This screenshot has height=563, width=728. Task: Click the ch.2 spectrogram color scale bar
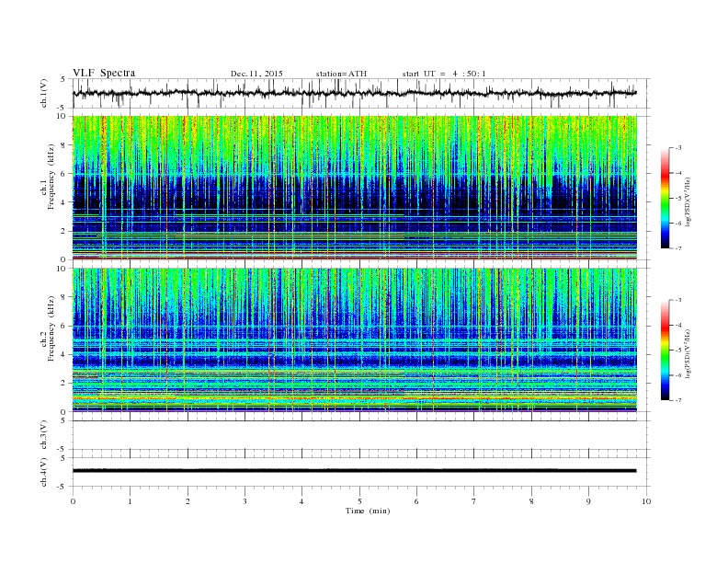pyautogui.click(x=665, y=350)
